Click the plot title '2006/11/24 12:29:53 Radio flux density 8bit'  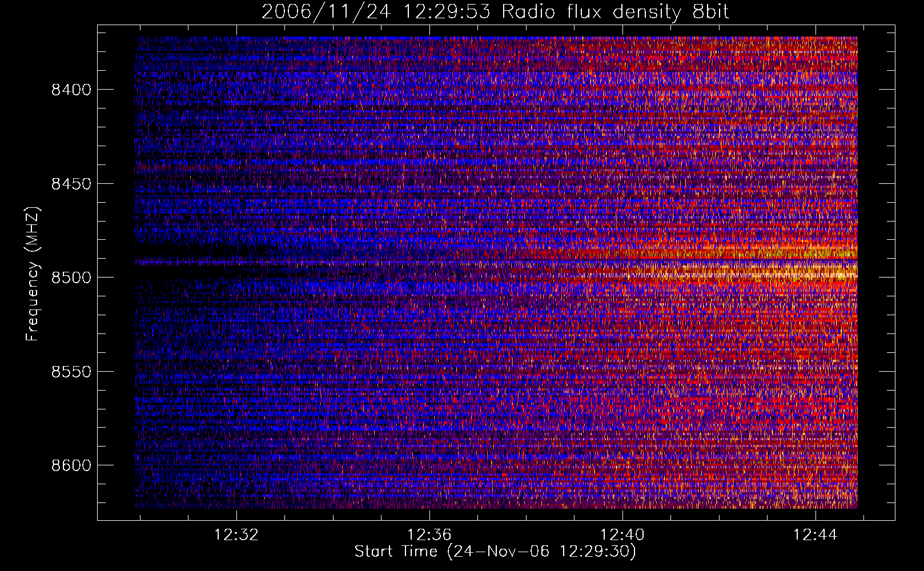point(496,12)
